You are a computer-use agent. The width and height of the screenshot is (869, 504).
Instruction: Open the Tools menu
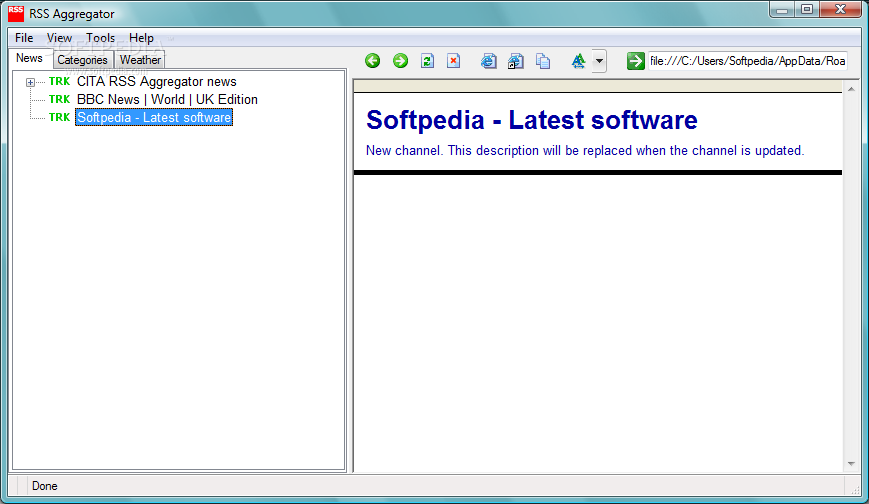[x=100, y=38]
